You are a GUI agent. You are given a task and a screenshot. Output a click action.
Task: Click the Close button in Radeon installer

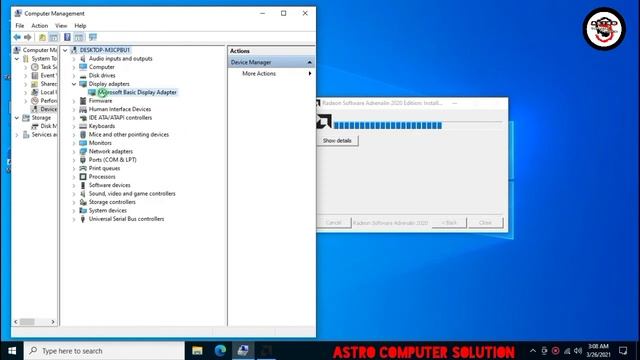point(485,223)
